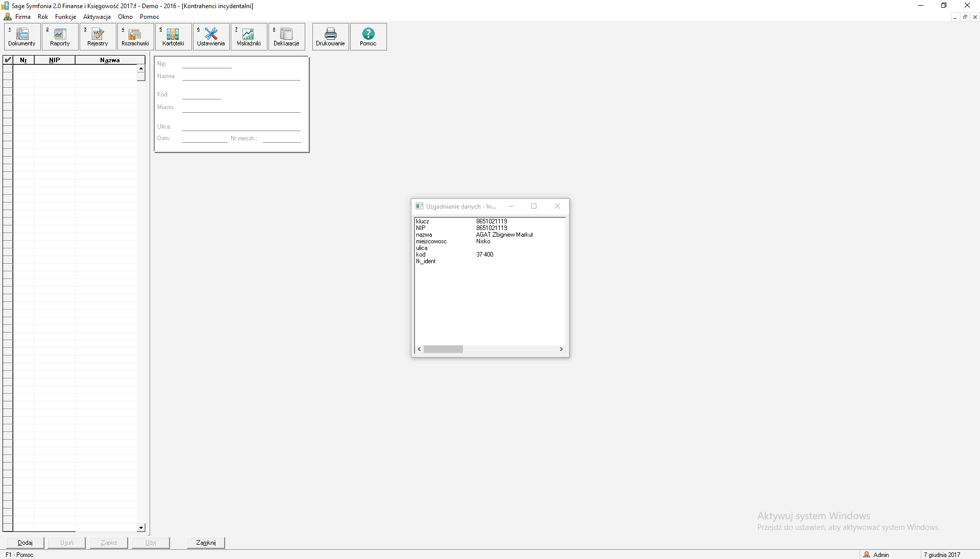Toggle the checkmark column header in list
The height and width of the screenshot is (559, 980).
[x=8, y=60]
